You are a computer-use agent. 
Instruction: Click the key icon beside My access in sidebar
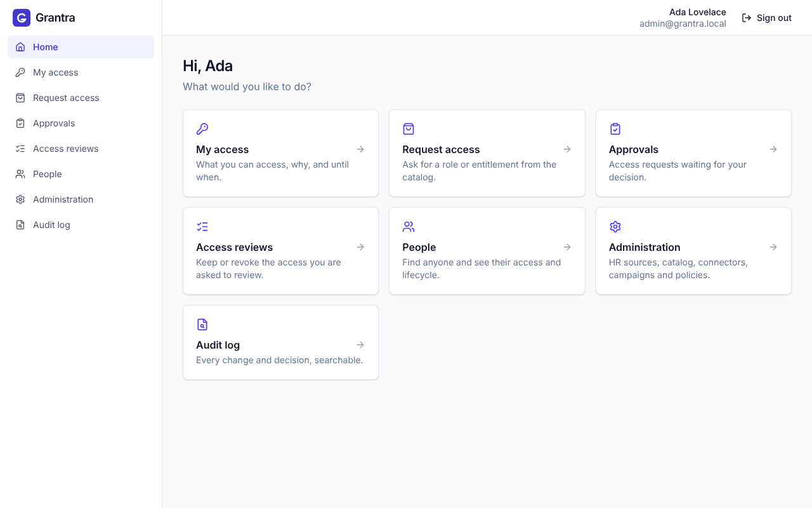pos(20,72)
